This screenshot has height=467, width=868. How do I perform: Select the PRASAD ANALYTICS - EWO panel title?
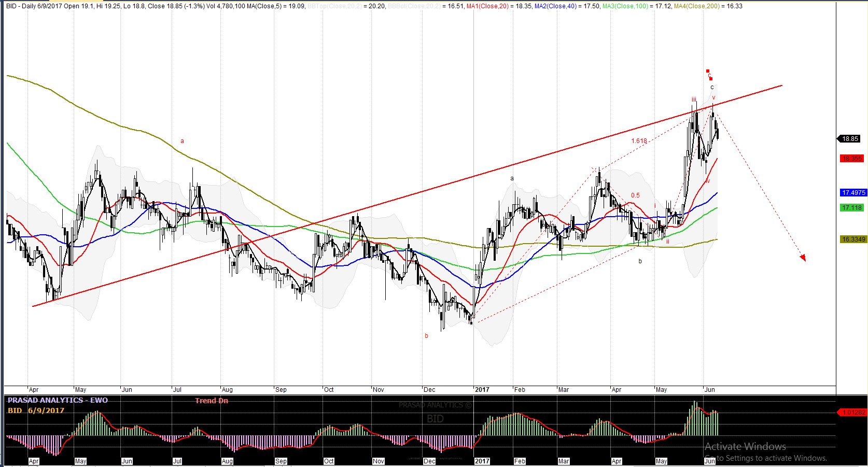[58, 400]
